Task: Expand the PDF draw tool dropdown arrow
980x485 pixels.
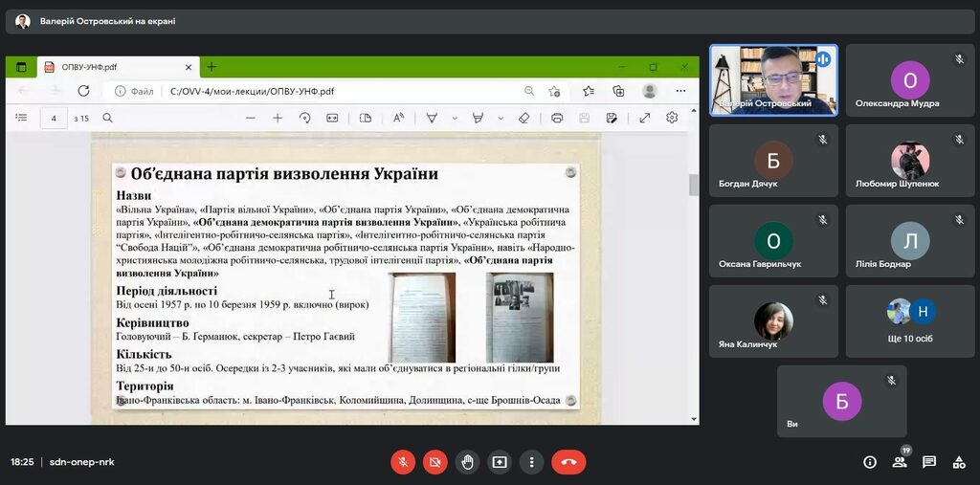Action: click(x=455, y=118)
